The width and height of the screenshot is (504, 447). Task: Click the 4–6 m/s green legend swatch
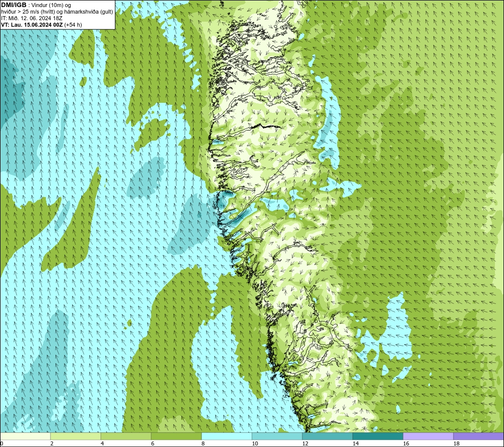pyautogui.click(x=126, y=436)
